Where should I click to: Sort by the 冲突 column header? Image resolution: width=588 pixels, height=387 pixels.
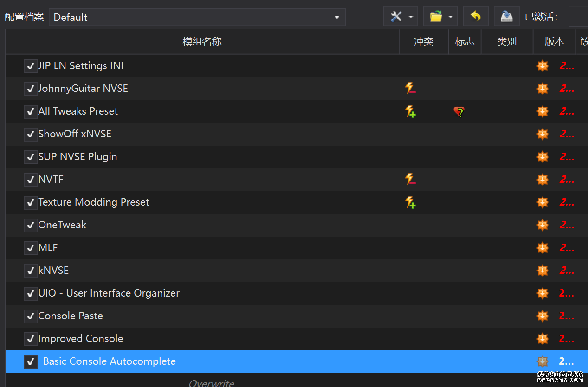[423, 42]
